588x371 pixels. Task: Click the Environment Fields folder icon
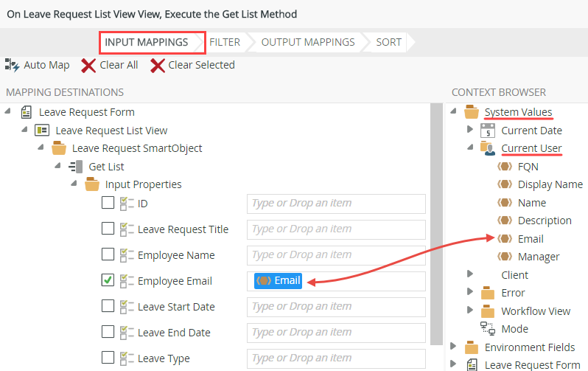pos(472,347)
